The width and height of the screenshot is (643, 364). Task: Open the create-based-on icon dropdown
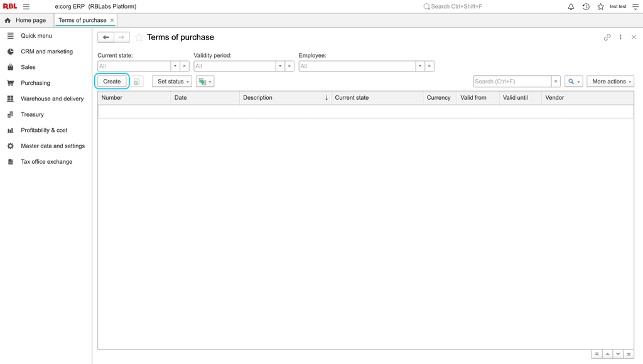[x=205, y=82]
